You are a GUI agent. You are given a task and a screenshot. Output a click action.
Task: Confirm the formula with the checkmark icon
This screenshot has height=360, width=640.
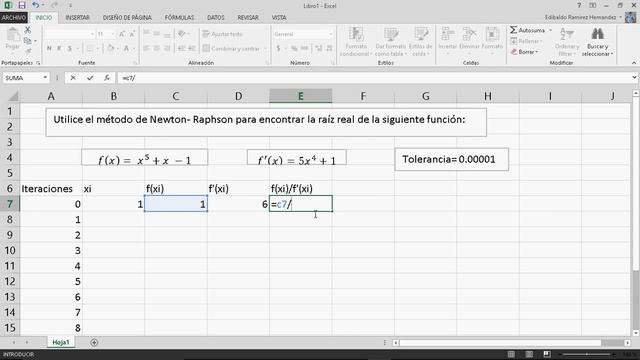90,78
